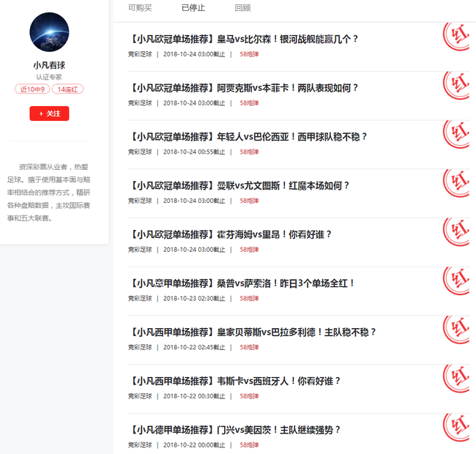The image size is (476, 454).
Task: Open the 皇马vs比尔森 recommendation article
Action: (x=243, y=39)
